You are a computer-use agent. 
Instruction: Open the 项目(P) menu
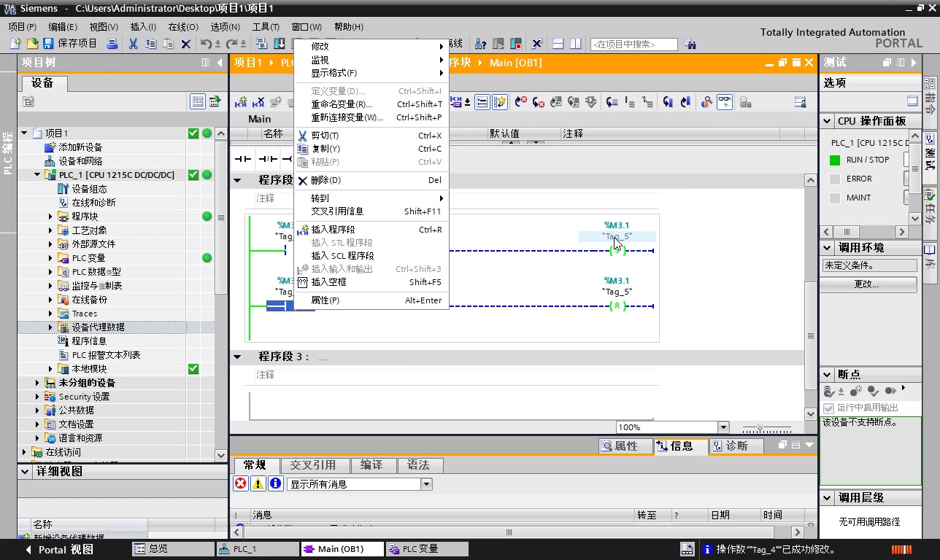click(22, 27)
